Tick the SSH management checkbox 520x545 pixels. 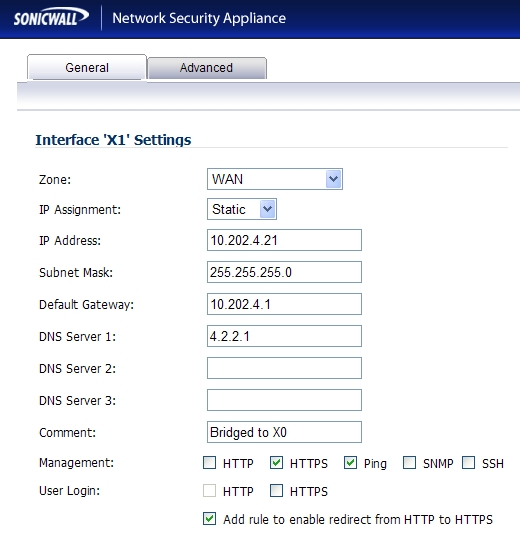click(469, 463)
